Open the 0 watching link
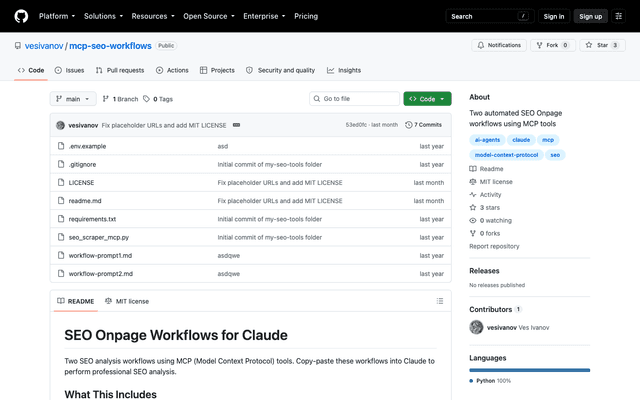This screenshot has height=400, width=640. tap(491, 220)
